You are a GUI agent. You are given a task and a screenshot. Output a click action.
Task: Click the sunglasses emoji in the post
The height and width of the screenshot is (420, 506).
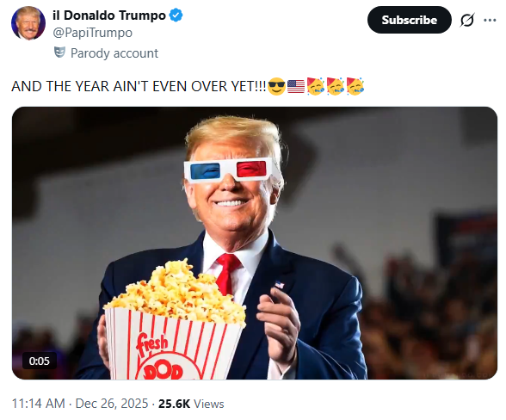pos(276,86)
